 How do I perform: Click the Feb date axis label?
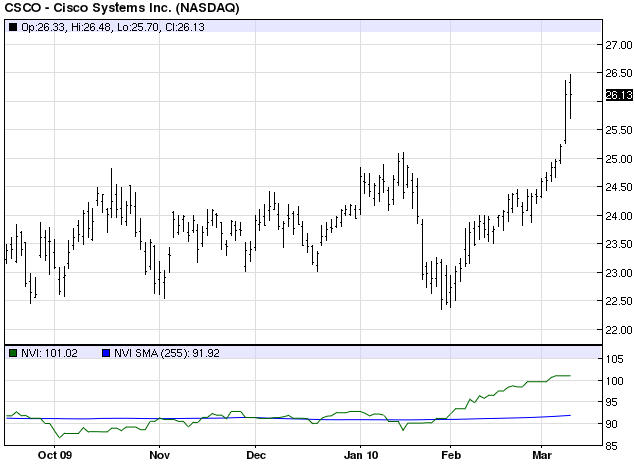coord(451,455)
